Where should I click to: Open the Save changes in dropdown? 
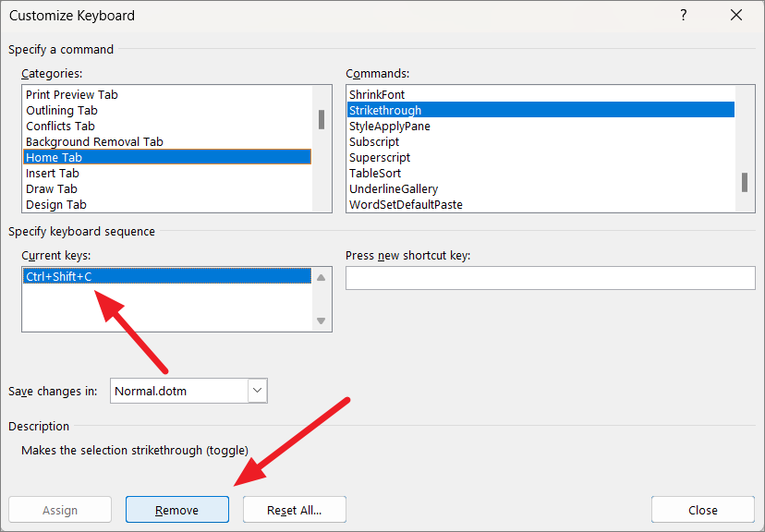(257, 391)
